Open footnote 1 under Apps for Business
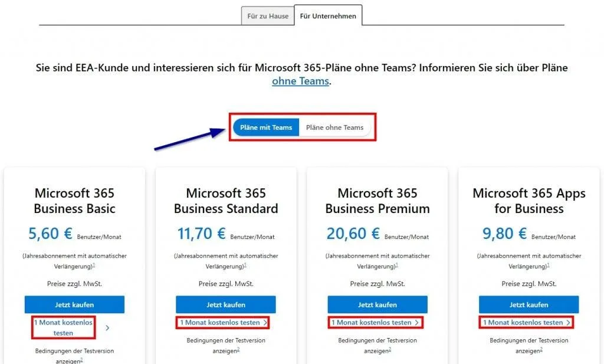 point(548,265)
